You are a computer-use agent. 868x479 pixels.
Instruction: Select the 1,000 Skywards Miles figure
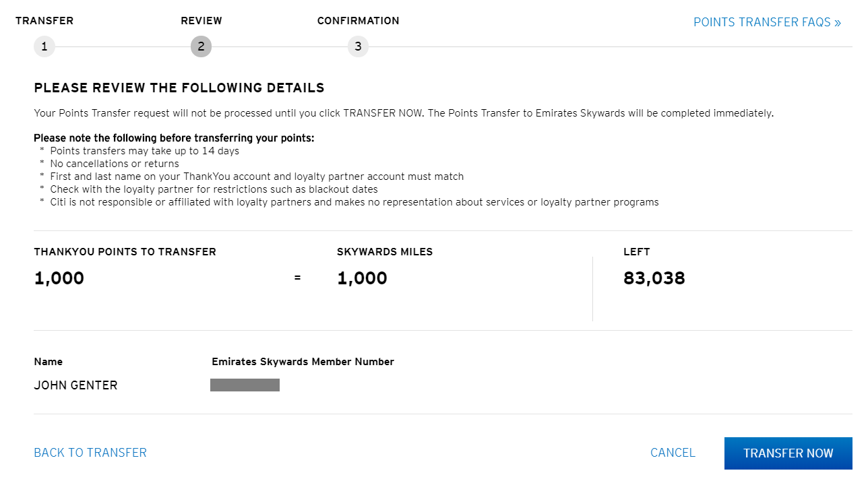click(x=362, y=278)
